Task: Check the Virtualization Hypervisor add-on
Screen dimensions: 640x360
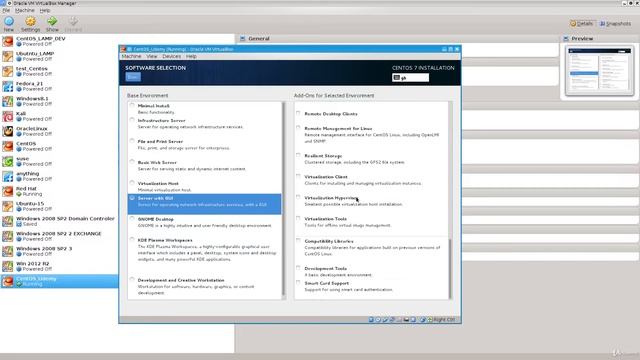Action: [298, 197]
